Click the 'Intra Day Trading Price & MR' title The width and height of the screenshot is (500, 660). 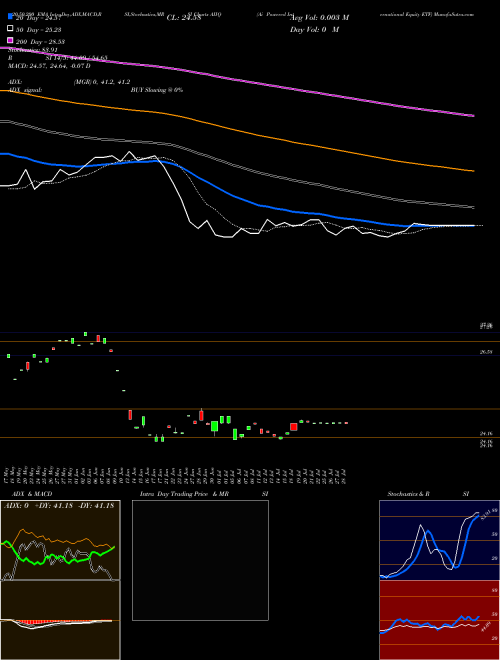click(184, 494)
